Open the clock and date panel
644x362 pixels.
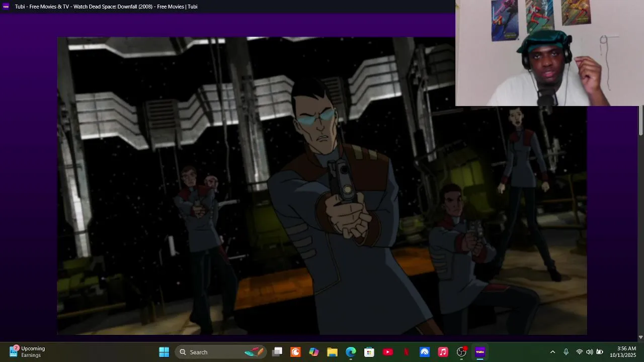click(623, 352)
